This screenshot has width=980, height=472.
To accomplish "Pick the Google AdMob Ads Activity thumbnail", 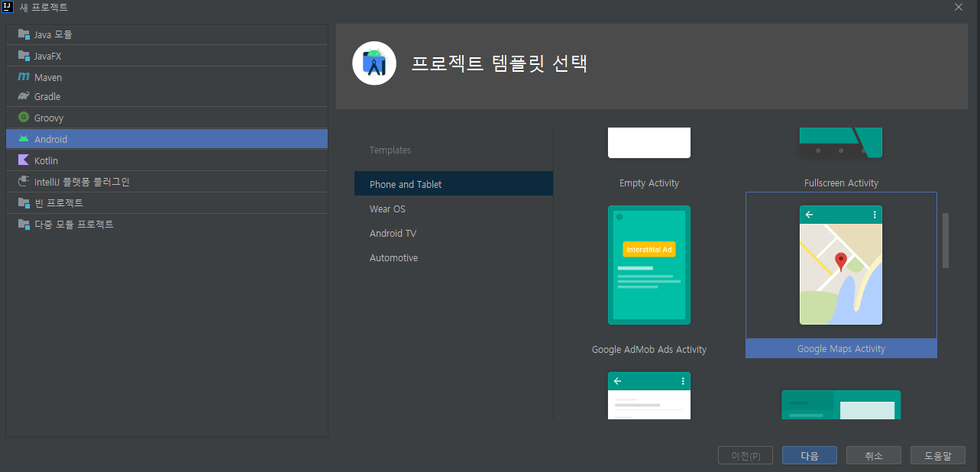I will click(649, 265).
